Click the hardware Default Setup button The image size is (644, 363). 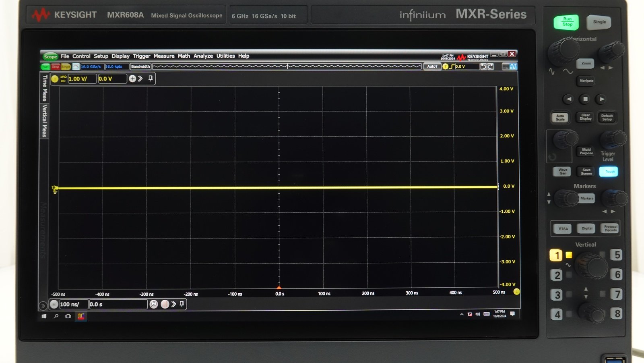pos(607,117)
